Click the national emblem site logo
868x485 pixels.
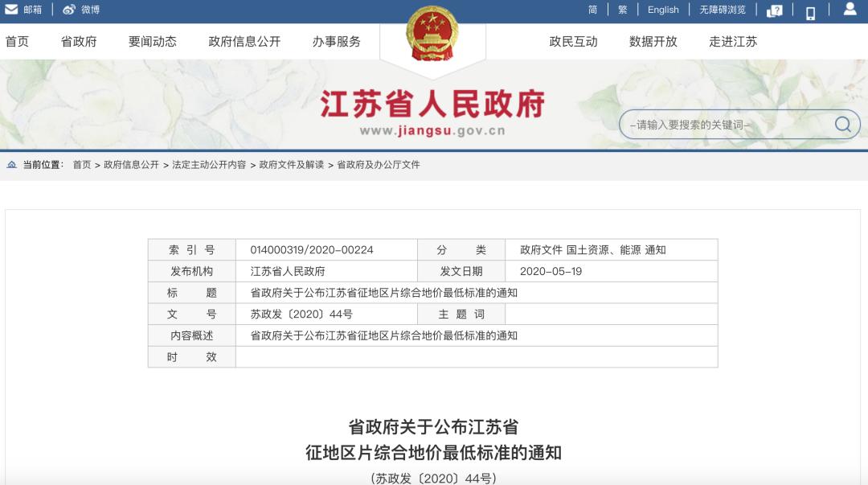pyautogui.click(x=433, y=32)
